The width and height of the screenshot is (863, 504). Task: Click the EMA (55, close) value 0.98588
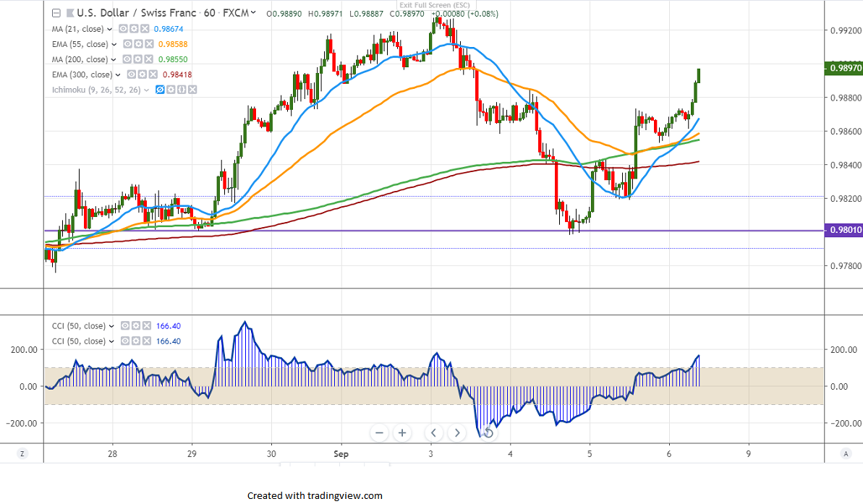point(173,44)
